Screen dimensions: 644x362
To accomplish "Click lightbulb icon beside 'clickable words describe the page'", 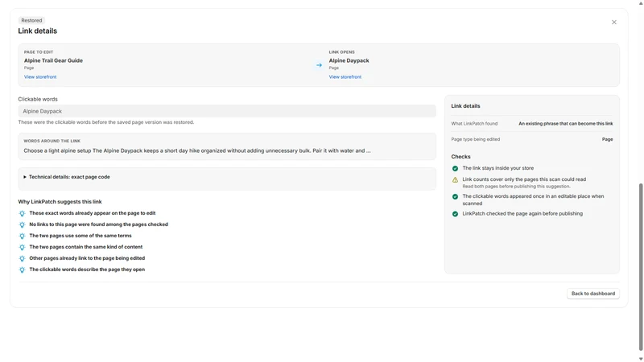I will [x=23, y=269].
